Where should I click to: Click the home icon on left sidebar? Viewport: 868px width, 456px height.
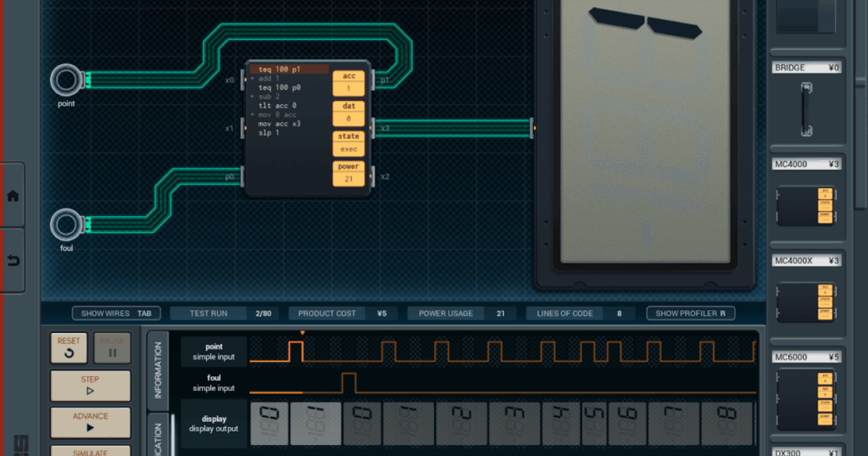(13, 196)
